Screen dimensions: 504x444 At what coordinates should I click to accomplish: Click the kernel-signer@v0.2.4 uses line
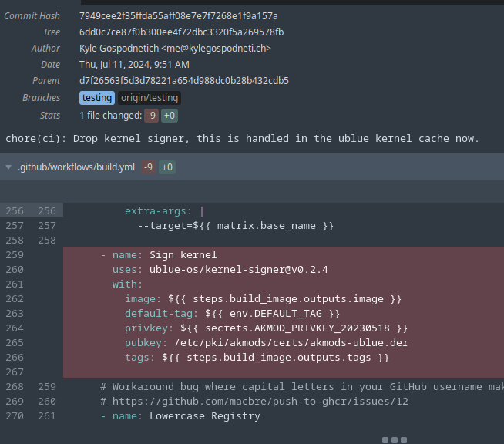223,270
